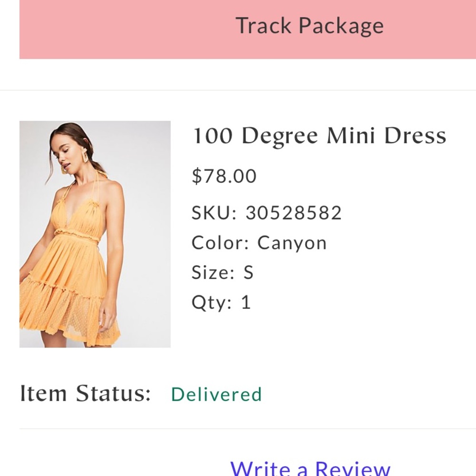Click the divider line below Item Status

pos(238,427)
